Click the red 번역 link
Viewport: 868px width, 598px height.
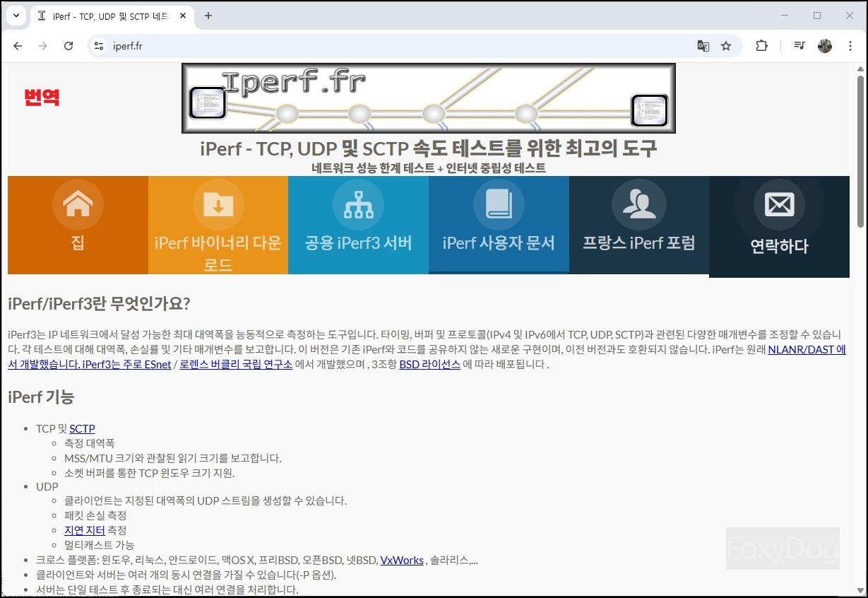tap(42, 98)
